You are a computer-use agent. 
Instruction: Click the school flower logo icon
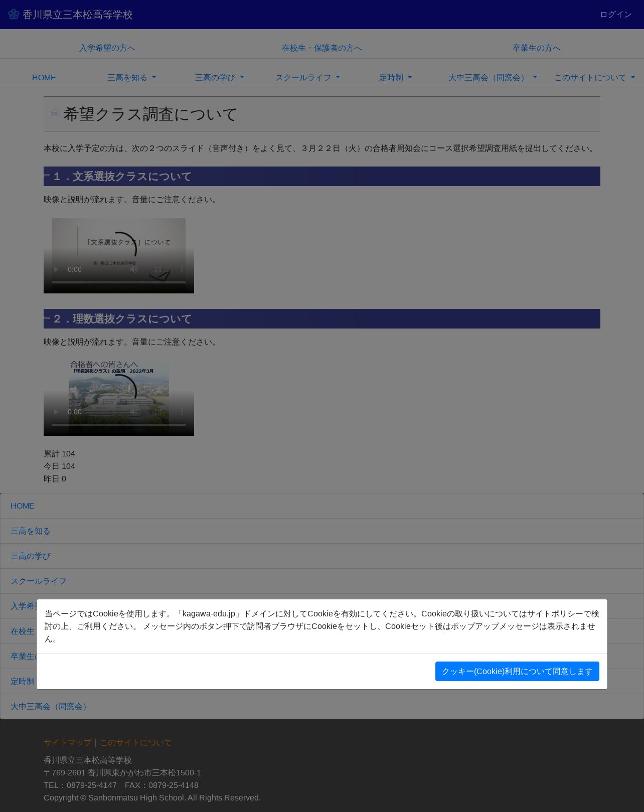tap(14, 14)
